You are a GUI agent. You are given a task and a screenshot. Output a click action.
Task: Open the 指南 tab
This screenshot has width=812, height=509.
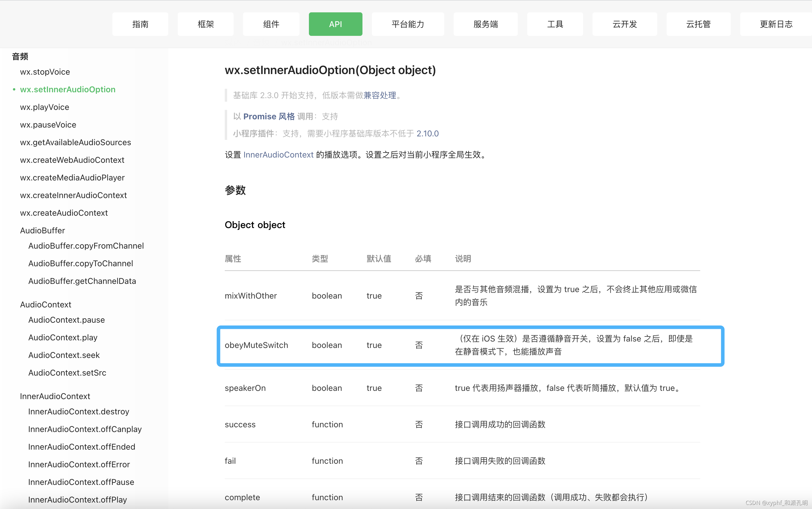(x=141, y=24)
